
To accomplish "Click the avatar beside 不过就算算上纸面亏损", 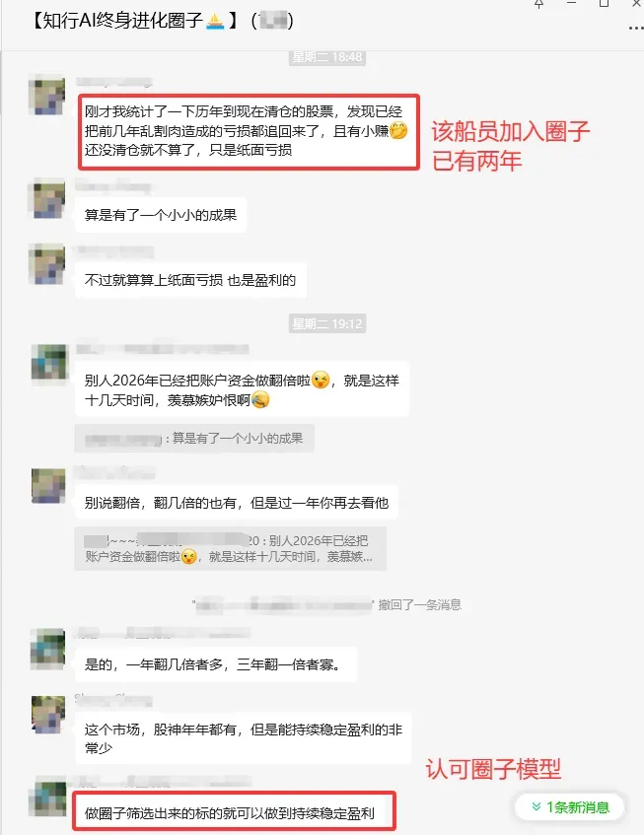I will (x=47, y=264).
